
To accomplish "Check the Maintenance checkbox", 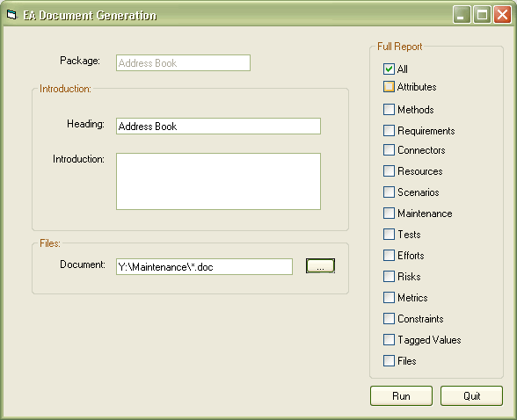I will (x=389, y=214).
